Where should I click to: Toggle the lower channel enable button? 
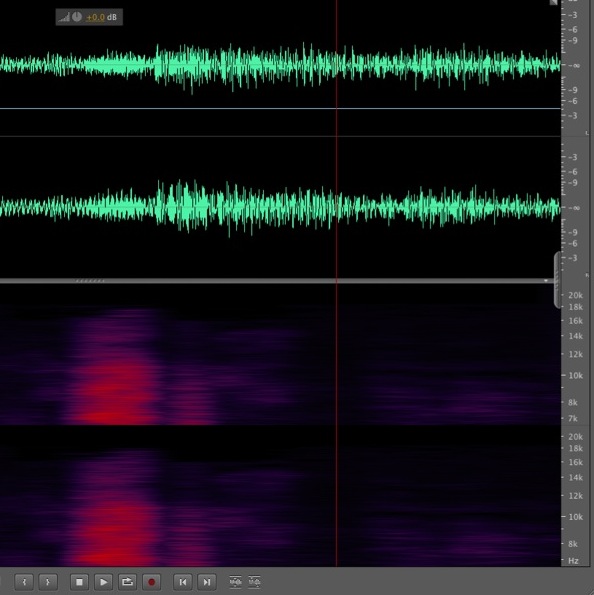[587, 274]
